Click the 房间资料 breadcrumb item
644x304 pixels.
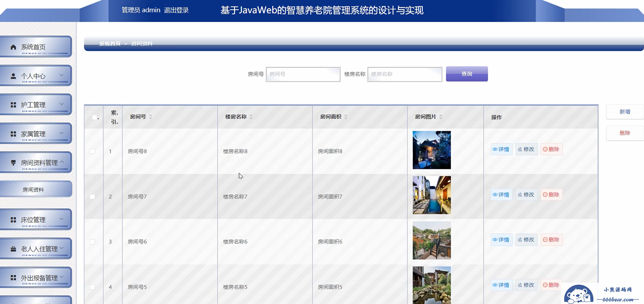142,44
